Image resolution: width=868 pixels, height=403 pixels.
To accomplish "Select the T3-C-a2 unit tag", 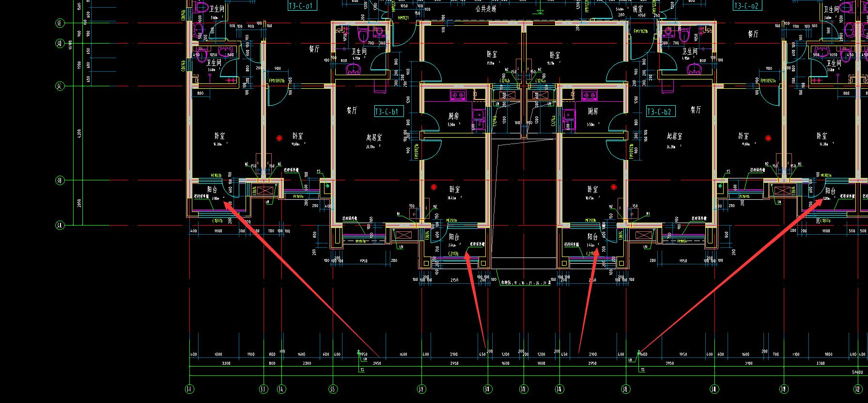I will point(746,6).
